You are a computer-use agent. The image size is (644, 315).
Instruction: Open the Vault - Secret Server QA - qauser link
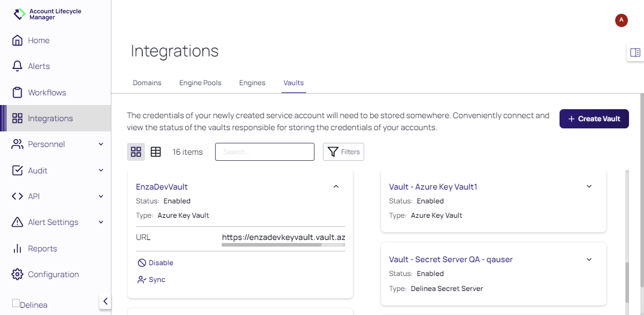click(451, 259)
